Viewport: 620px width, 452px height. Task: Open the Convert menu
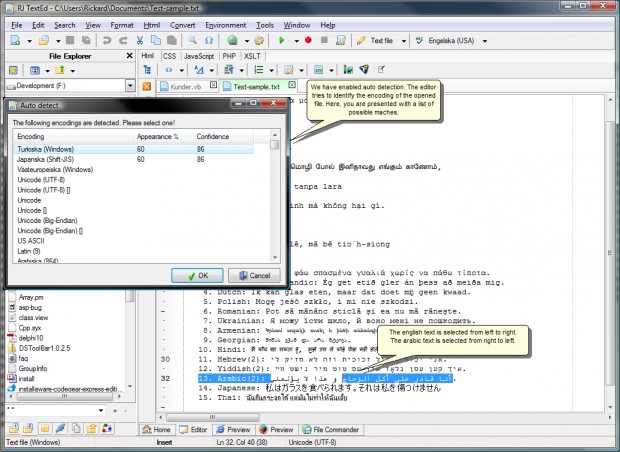(x=182, y=25)
